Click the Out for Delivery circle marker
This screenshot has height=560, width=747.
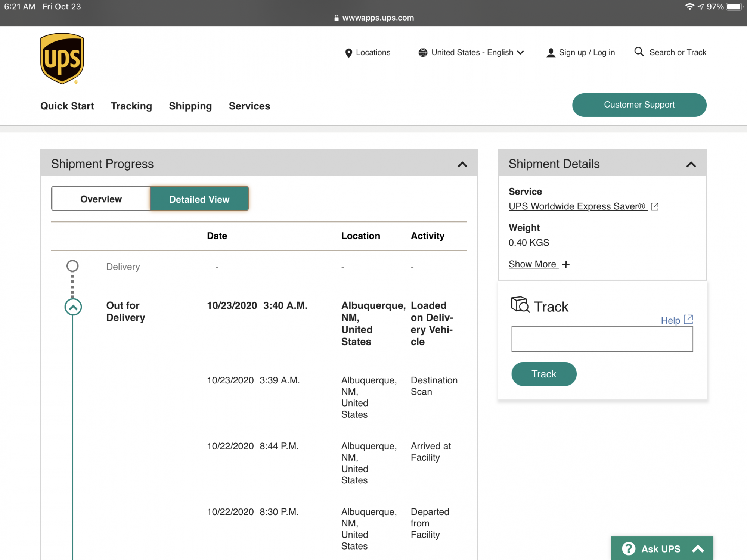pos(73,307)
